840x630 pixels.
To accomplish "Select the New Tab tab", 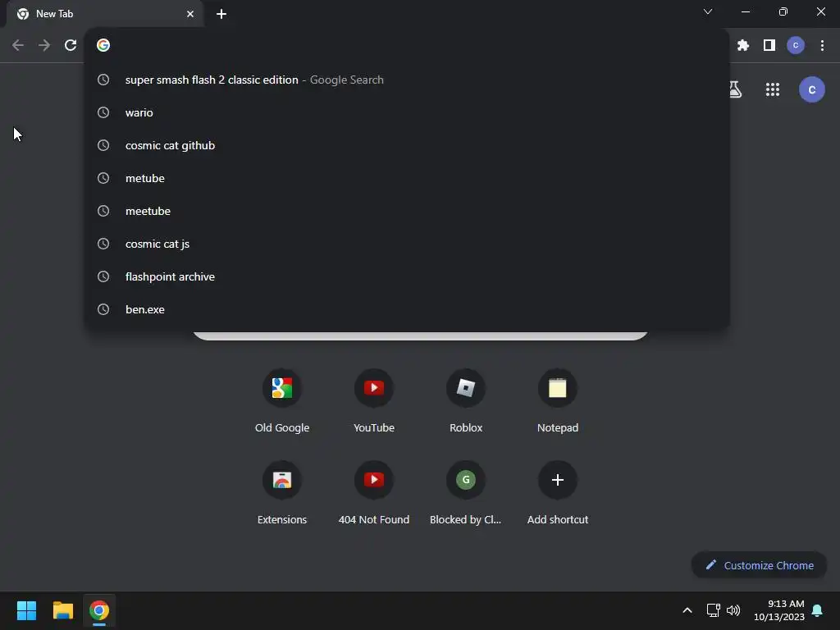I will point(104,14).
